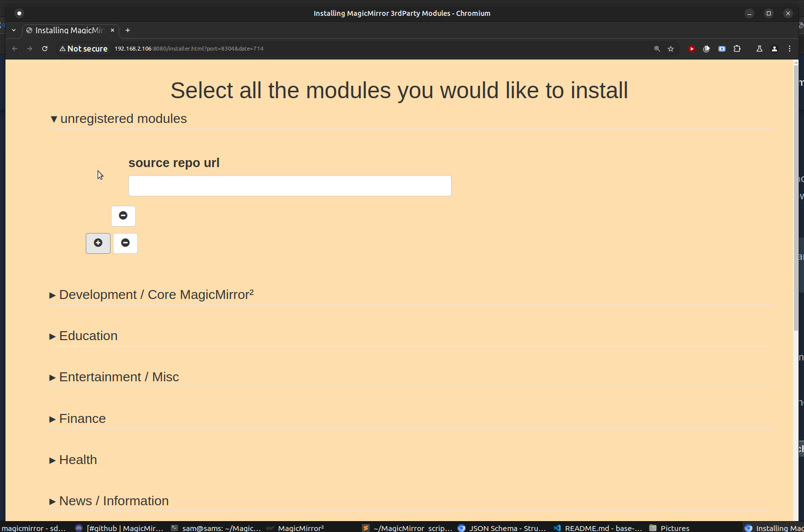Switch to ~/MagicMirror_scripts Sublime in taskbar
The image size is (804, 532).
[407, 528]
